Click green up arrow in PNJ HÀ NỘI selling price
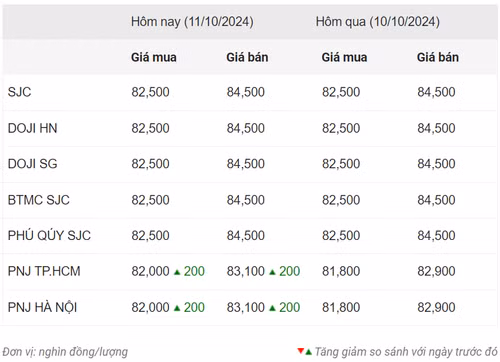 (272, 308)
